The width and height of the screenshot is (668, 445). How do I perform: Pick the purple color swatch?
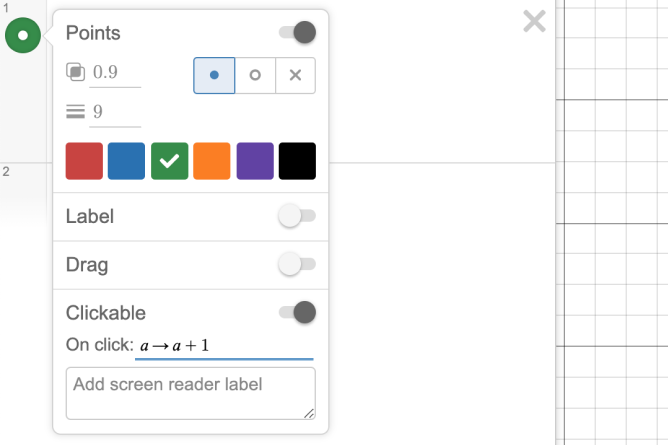tap(255, 161)
